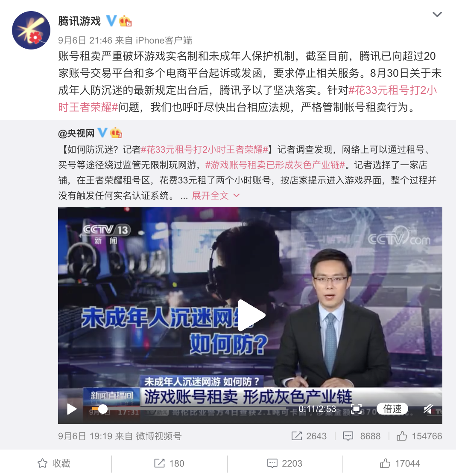Click the video progress bar knob
The height and width of the screenshot is (476, 456).
pos(103,409)
